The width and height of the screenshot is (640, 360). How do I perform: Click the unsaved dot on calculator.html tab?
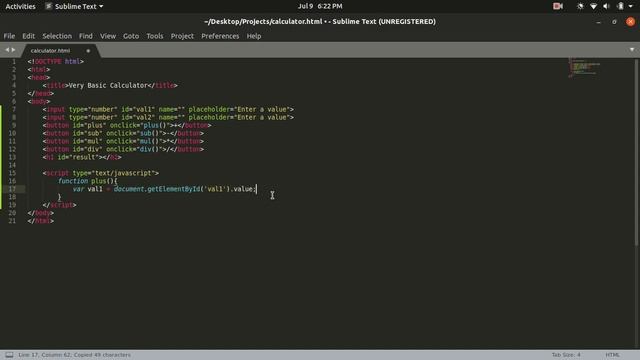(88, 51)
